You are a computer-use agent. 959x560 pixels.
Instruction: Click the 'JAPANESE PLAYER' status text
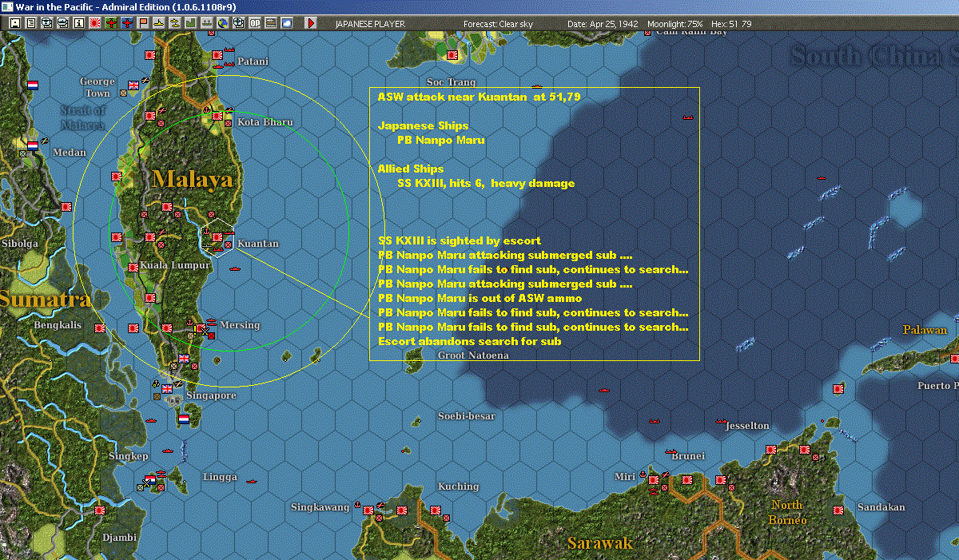(x=370, y=24)
